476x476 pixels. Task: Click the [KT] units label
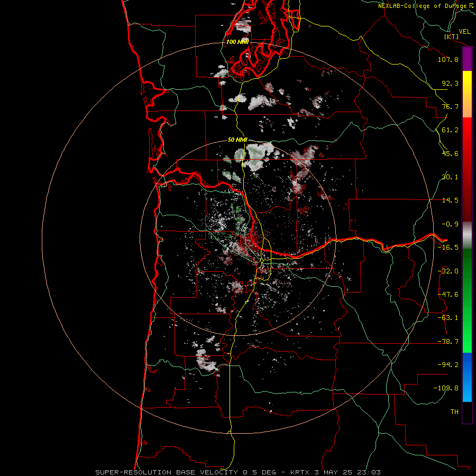click(452, 36)
